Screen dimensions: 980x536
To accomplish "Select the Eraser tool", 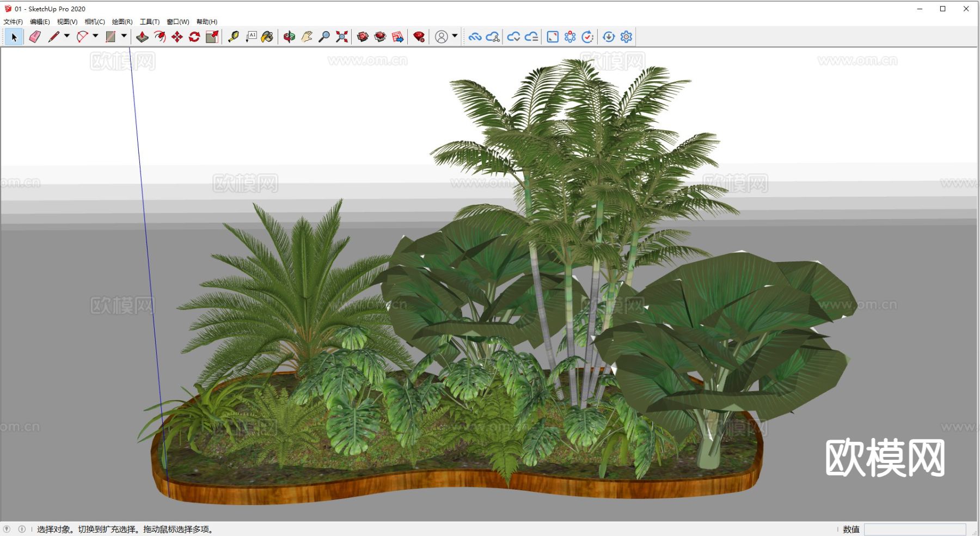I will 35,36.
